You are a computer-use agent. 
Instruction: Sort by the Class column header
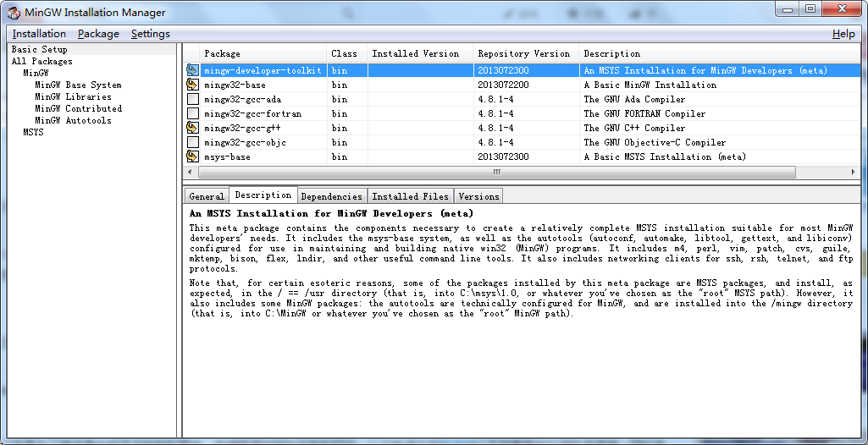(346, 53)
